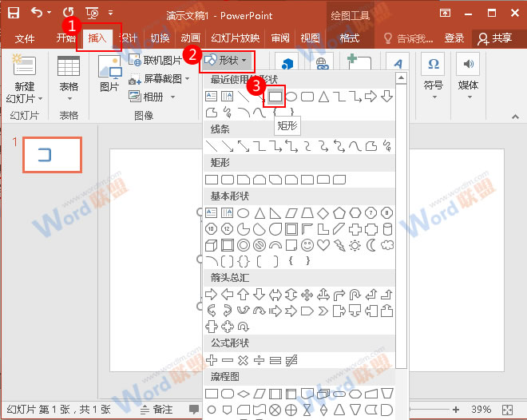
Task: Select rectangle shape in recently used shapes
Action: coord(275,97)
